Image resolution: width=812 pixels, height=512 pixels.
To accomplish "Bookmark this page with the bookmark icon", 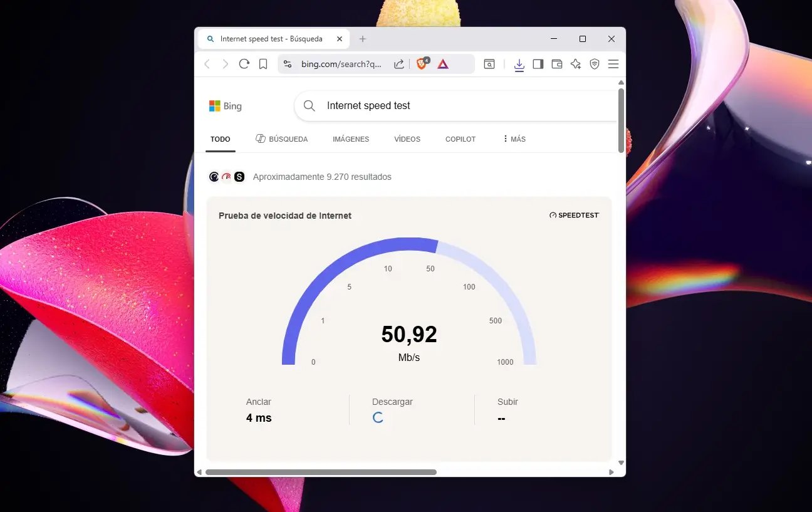I will (x=263, y=64).
